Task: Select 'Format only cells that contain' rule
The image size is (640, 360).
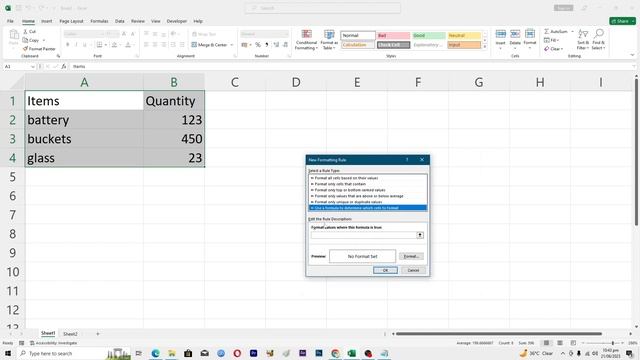Action: [x=368, y=184]
